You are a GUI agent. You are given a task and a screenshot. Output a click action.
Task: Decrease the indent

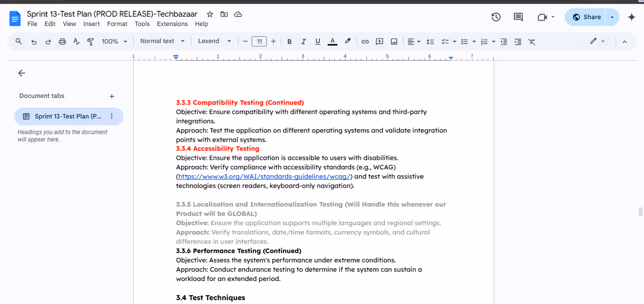[x=503, y=42]
